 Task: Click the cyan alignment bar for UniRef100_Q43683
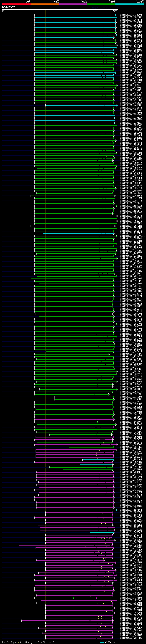coord(81,105)
